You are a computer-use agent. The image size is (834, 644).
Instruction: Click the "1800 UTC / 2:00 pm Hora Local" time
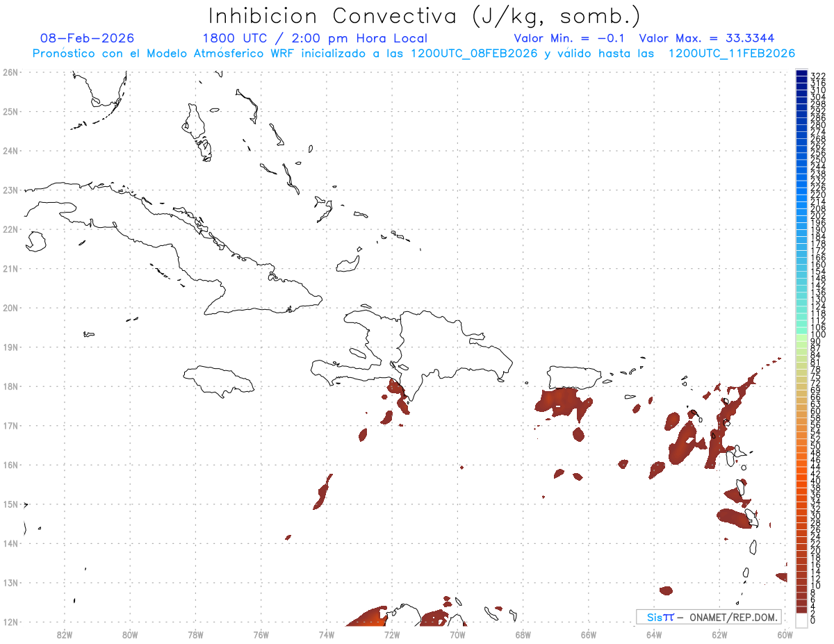315,38
